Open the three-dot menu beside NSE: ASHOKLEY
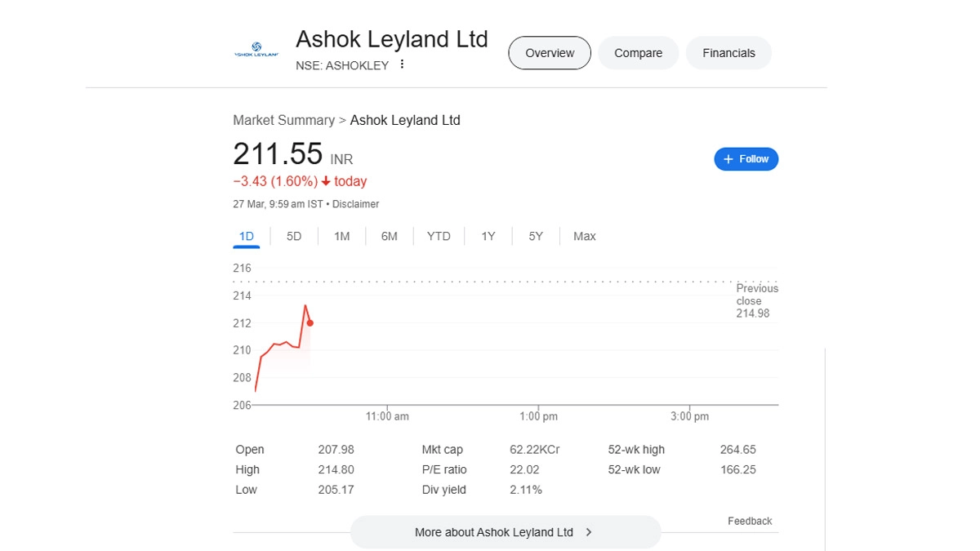The height and width of the screenshot is (551, 980). click(x=402, y=64)
